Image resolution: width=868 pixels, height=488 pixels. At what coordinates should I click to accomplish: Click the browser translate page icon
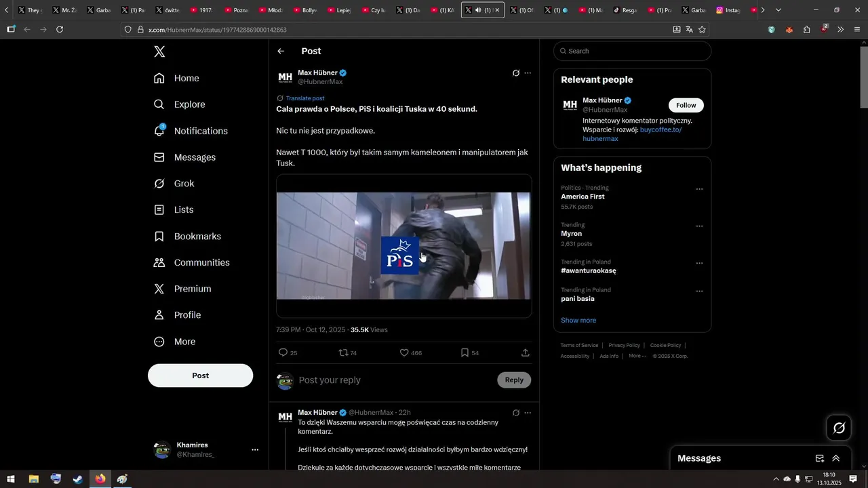[x=689, y=29]
